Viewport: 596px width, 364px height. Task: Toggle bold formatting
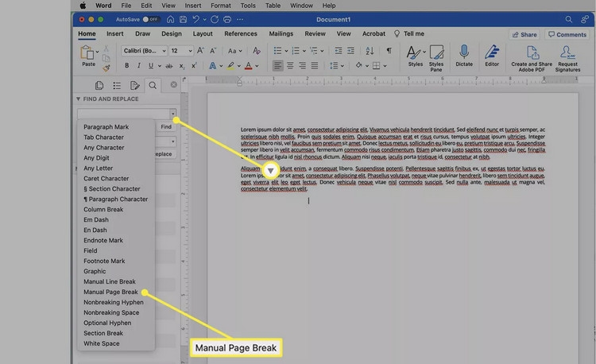126,66
